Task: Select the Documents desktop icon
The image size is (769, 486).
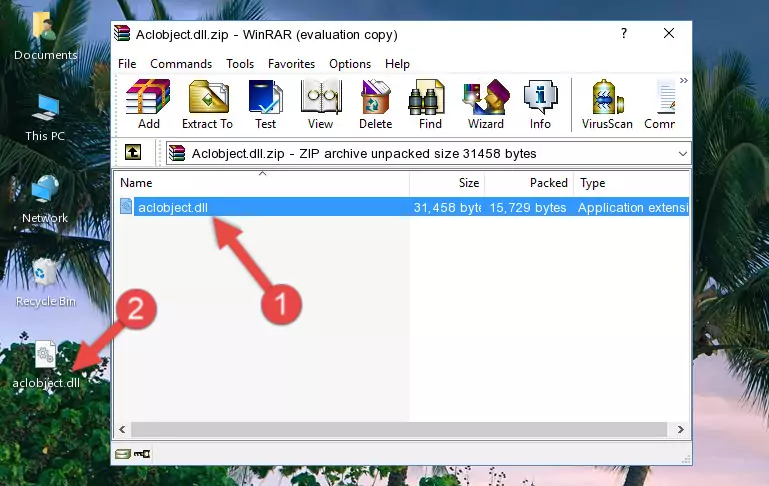Action: [46, 36]
